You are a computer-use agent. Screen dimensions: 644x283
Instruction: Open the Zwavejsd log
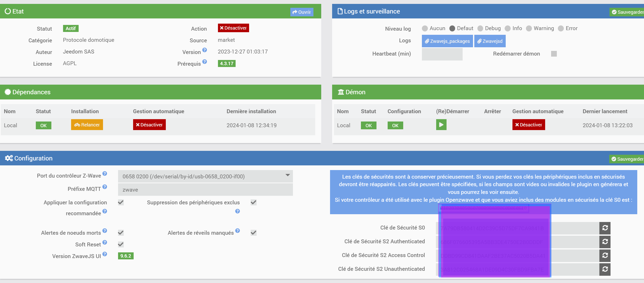[x=490, y=41]
